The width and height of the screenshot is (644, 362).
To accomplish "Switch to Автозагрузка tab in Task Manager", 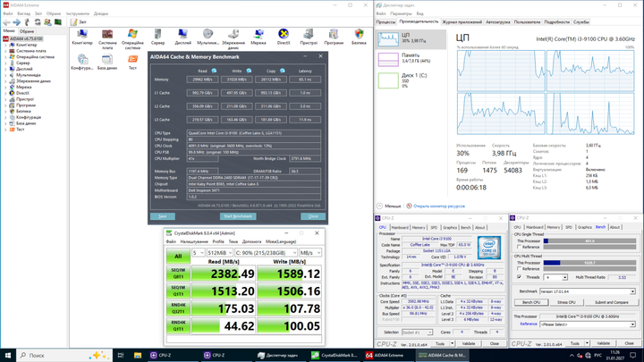I will 498,22.
